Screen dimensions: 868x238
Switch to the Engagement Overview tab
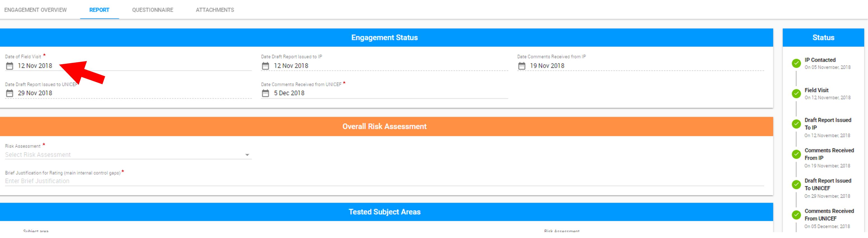tap(35, 10)
